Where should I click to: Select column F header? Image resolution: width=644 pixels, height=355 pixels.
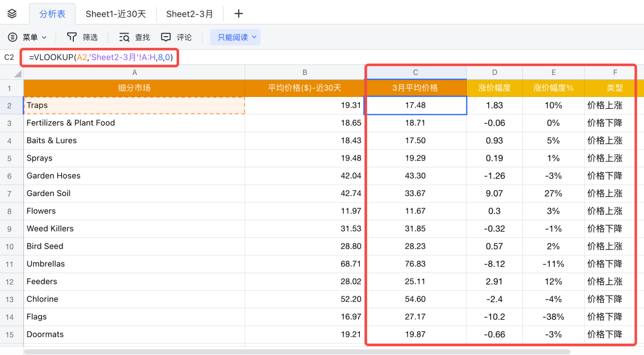click(614, 72)
